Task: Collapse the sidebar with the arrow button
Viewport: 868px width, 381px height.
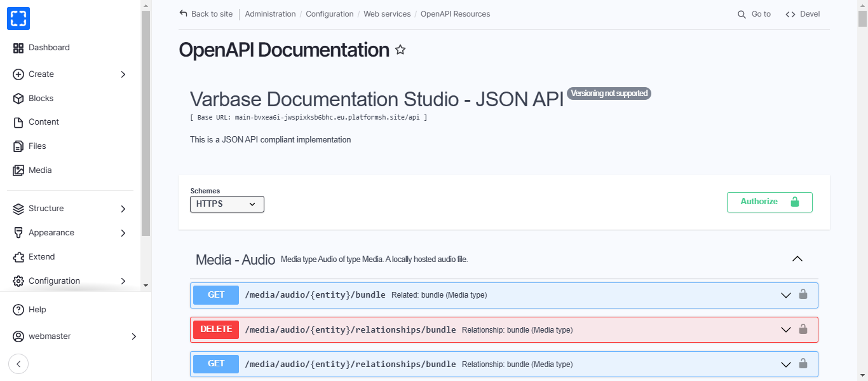Action: tap(18, 364)
